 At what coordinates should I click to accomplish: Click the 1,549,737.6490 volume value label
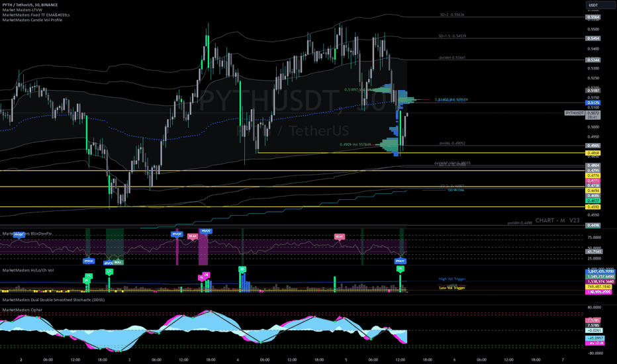(600, 277)
